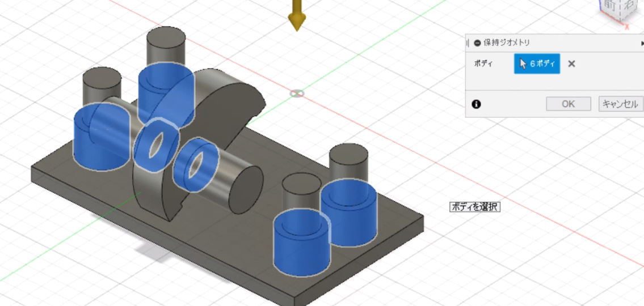644x306 pixels.
Task: Click the origin point marker
Action: (297, 93)
